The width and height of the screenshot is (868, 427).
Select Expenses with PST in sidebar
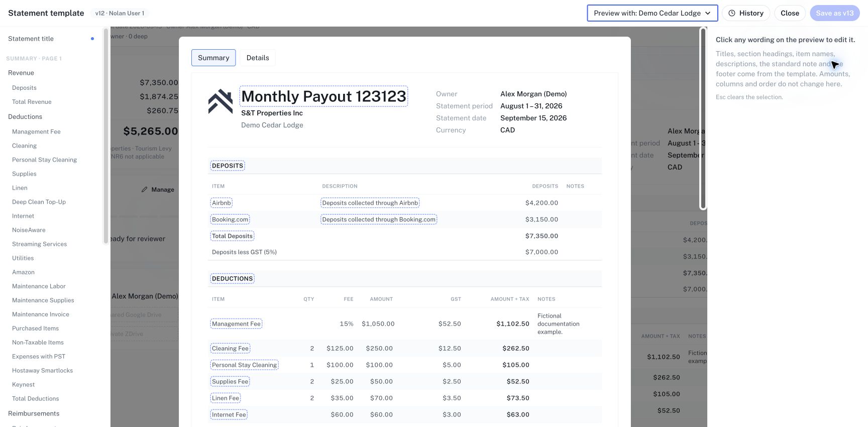coord(39,357)
